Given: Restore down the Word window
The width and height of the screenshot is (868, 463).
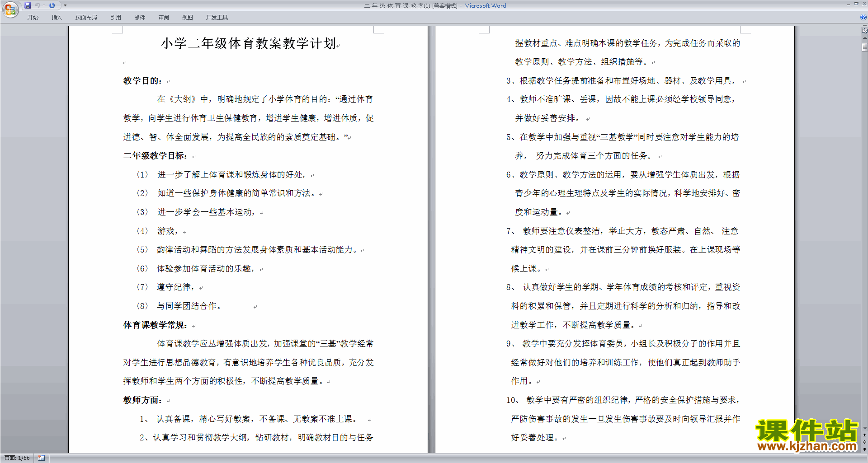Looking at the screenshot, I should [x=856, y=4].
